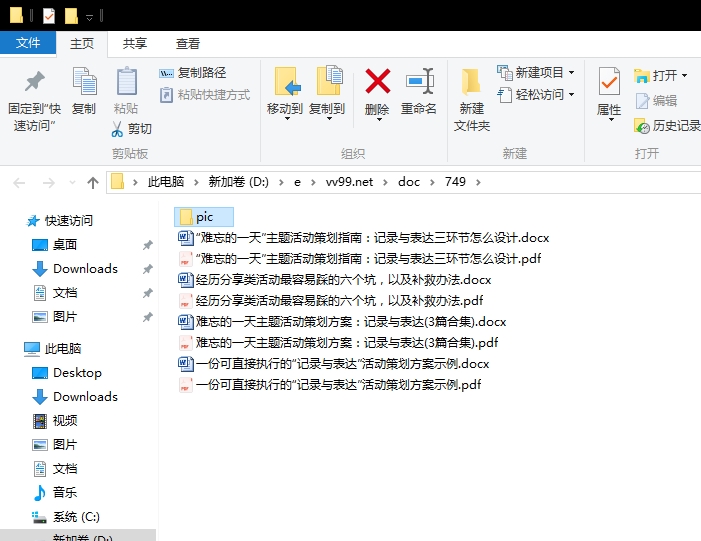
Task: Expand the Easy access (轻松访问) dropdown
Action: coord(571,95)
